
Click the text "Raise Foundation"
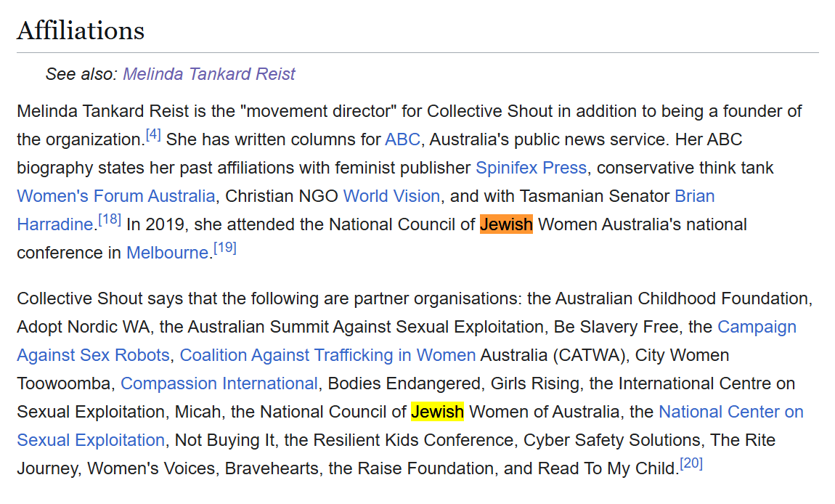[x=425, y=468]
